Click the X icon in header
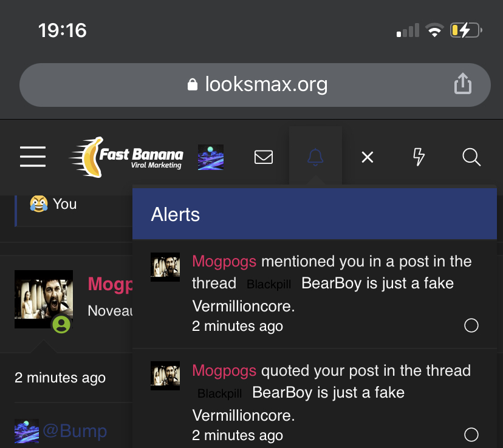This screenshot has width=503, height=448. (368, 157)
